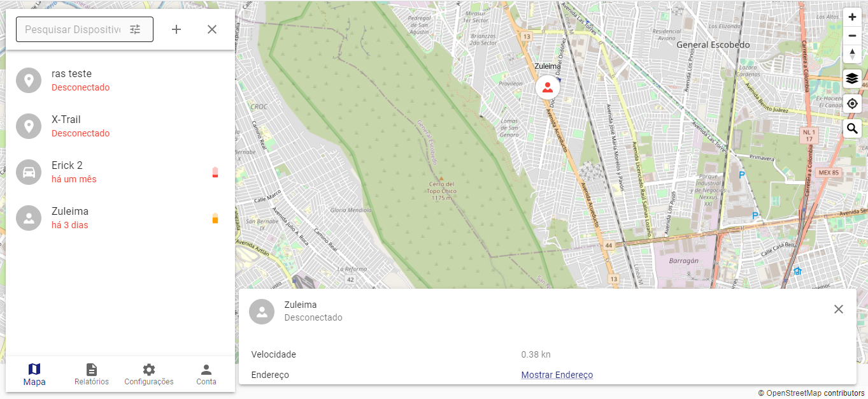Open the device filter options icon

[x=135, y=29]
